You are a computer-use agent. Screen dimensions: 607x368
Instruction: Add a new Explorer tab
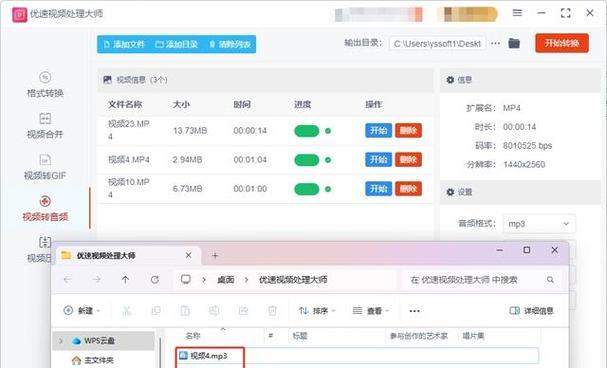[x=215, y=255]
